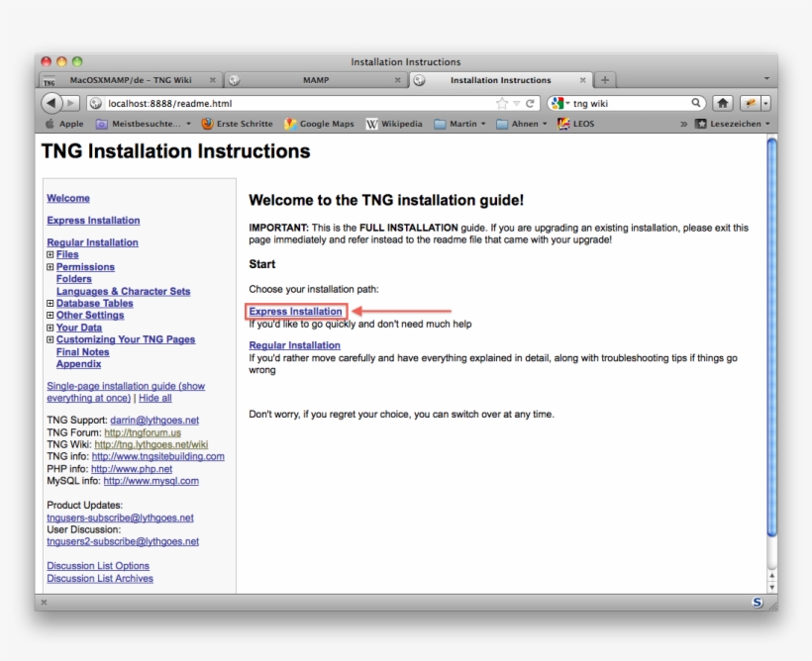Open Express Installation in the sidebar
Screen dimensions: 812x661
pyautogui.click(x=93, y=221)
